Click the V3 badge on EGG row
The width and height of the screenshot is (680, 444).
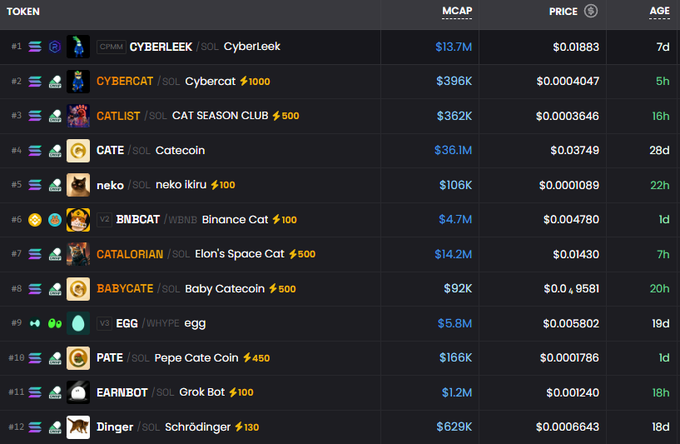104,323
